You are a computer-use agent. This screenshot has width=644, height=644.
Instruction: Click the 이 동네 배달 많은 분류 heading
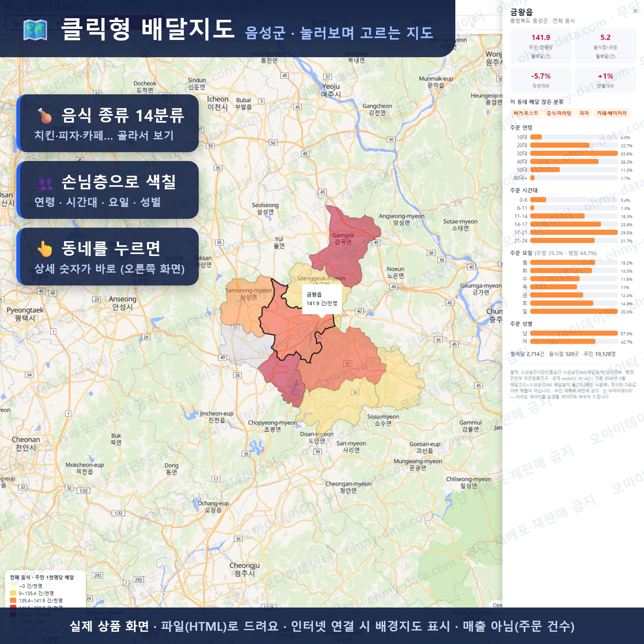point(537,102)
